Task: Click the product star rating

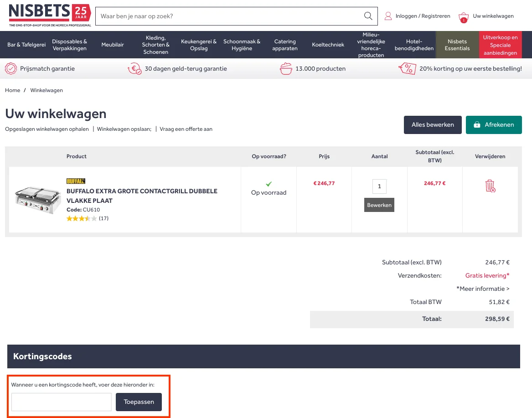Action: [82, 218]
